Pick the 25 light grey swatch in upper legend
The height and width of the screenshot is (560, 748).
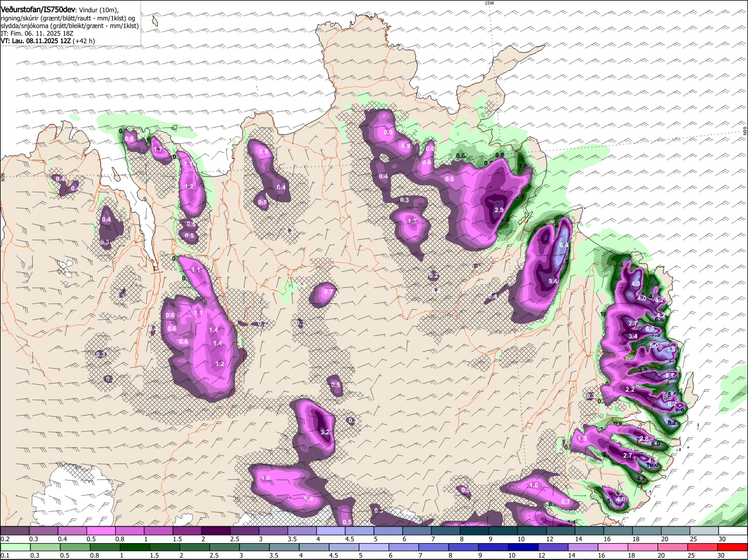(705, 531)
